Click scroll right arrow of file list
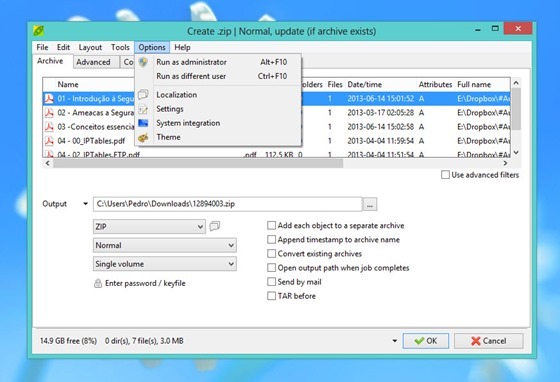Screen dimensions: 560x382 point(505,164)
